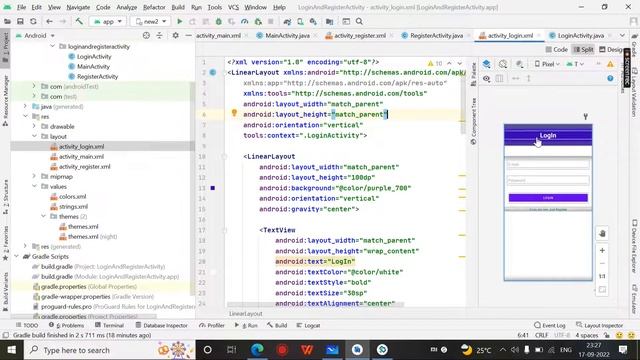Click the horizontal scrollbar of code editor
The height and width of the screenshot is (360, 640).
tap(315, 304)
